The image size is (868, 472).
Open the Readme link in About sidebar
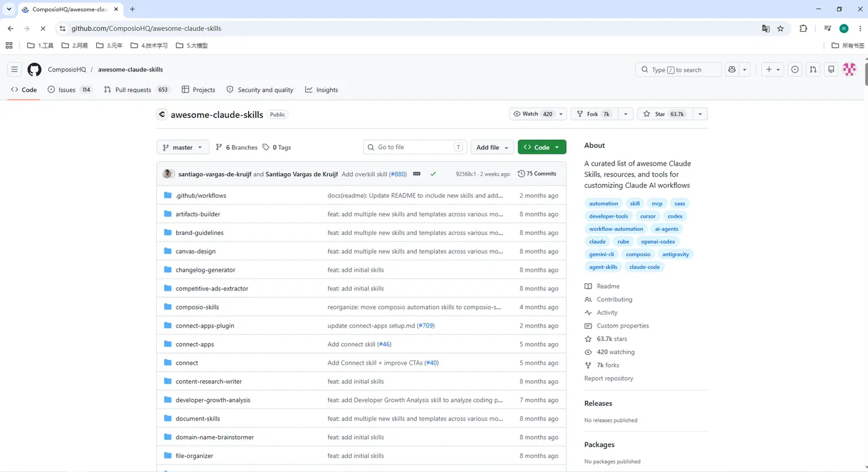pos(608,287)
